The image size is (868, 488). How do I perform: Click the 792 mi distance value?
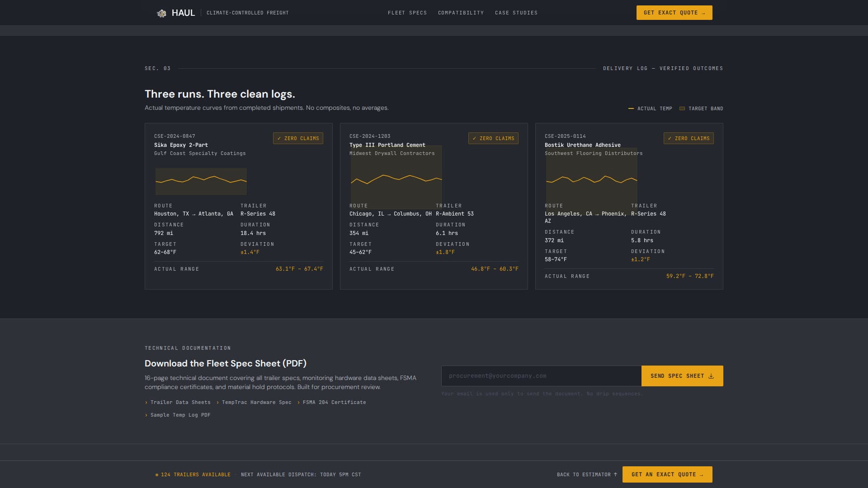pyautogui.click(x=164, y=233)
